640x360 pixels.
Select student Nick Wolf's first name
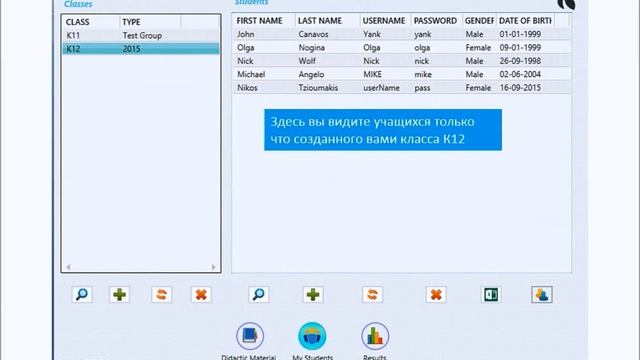pos(245,61)
